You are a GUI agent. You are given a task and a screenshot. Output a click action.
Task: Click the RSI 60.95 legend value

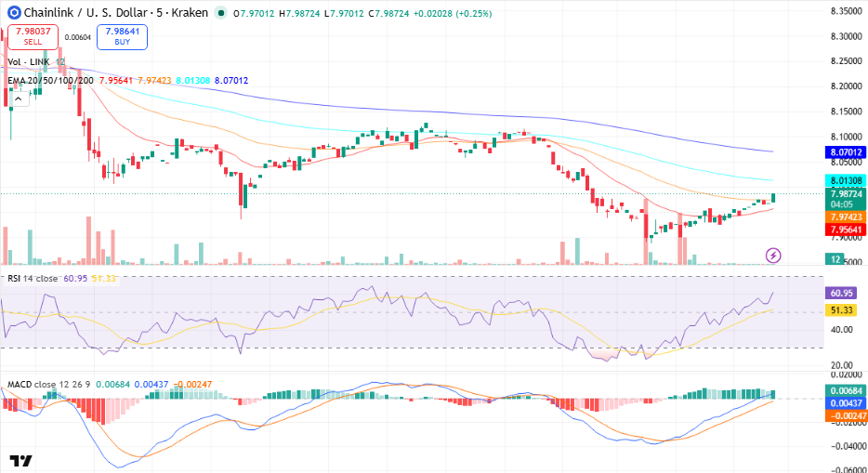pyautogui.click(x=75, y=278)
